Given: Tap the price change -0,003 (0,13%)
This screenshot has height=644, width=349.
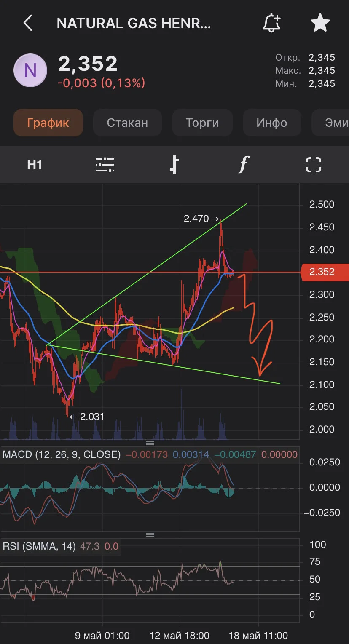Looking at the screenshot, I should pos(101,83).
